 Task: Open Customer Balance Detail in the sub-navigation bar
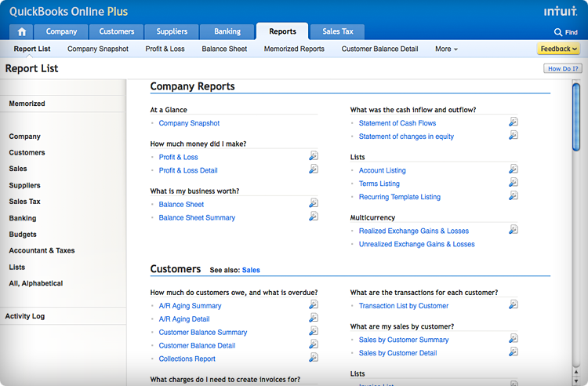379,49
